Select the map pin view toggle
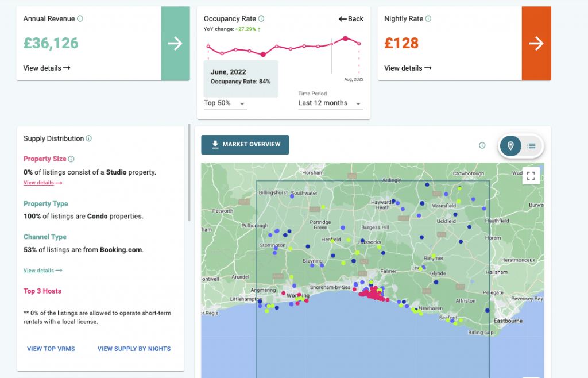The image size is (588, 378). (x=510, y=146)
